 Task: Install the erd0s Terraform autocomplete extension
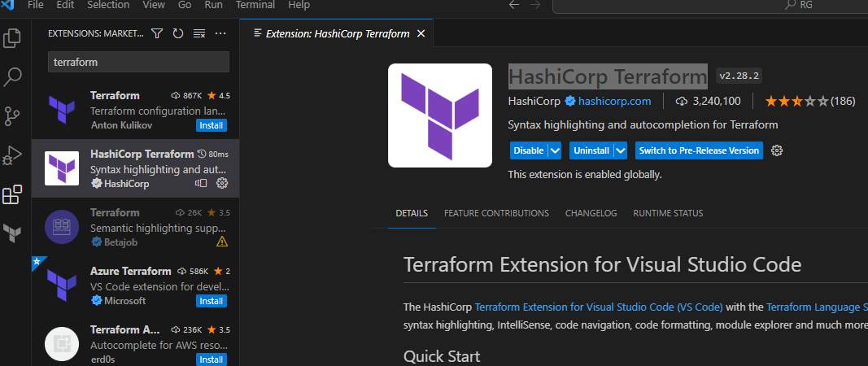coord(212,360)
